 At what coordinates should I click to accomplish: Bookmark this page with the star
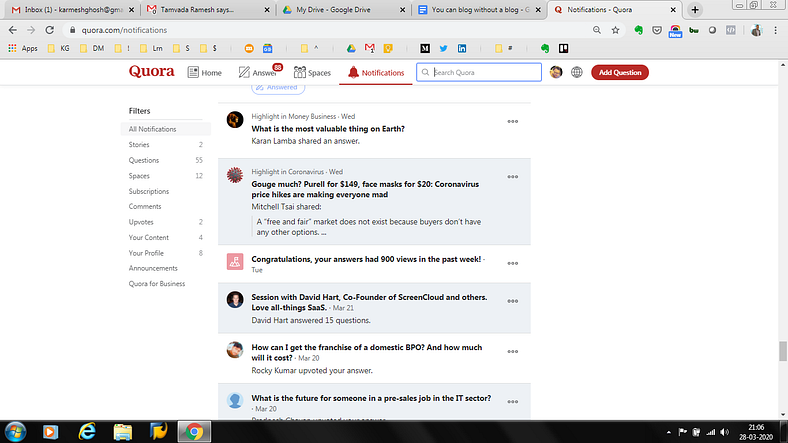pos(615,30)
